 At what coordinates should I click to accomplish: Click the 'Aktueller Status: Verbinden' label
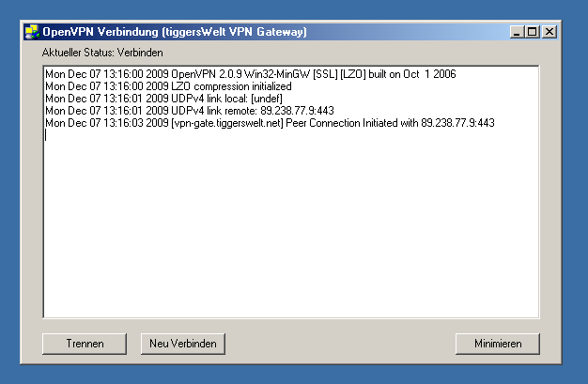tap(102, 53)
